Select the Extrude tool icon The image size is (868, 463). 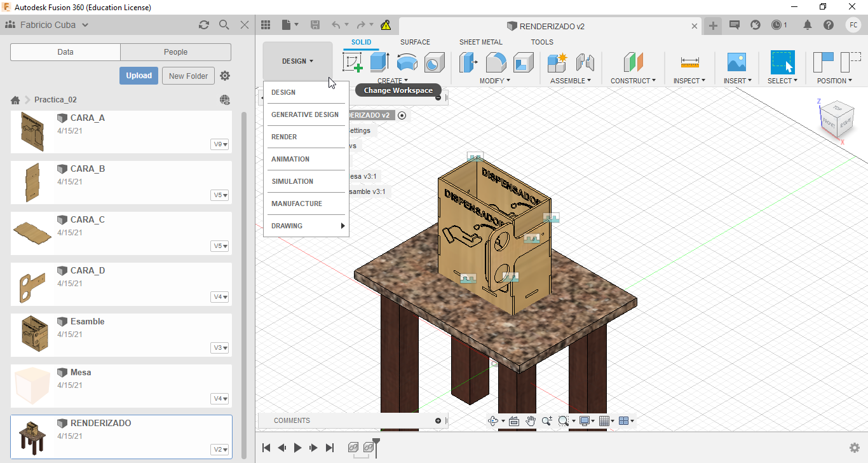(x=379, y=62)
